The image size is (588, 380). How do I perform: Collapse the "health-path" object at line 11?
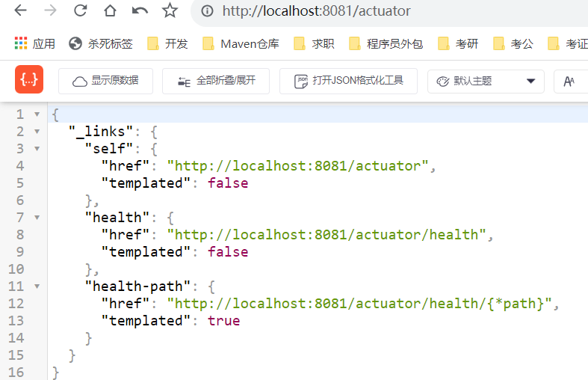coord(37,286)
